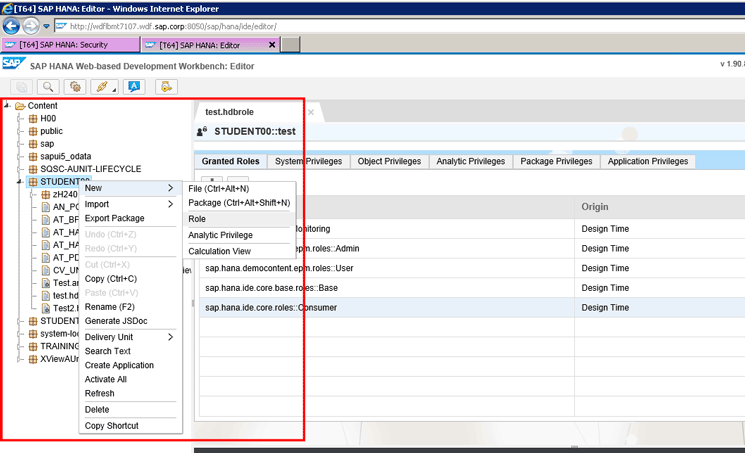Choose Analytic Privilege in the submenu
Screen dimensions: 745x453
pos(239,235)
